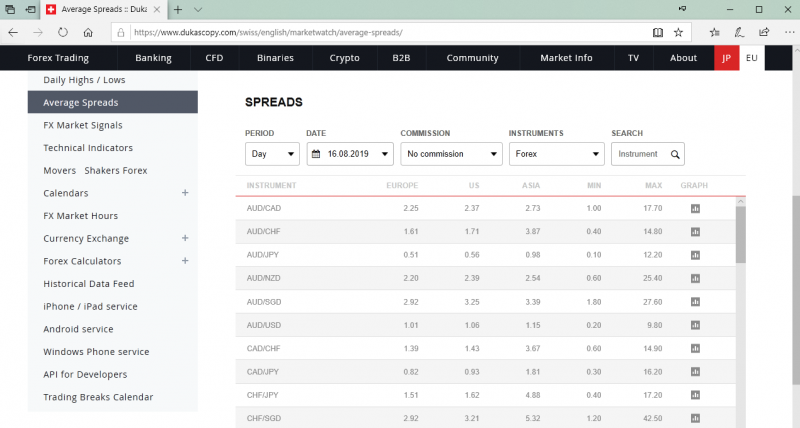The image size is (800, 428).
Task: Open graph for AUD/CHF row
Action: tap(695, 232)
